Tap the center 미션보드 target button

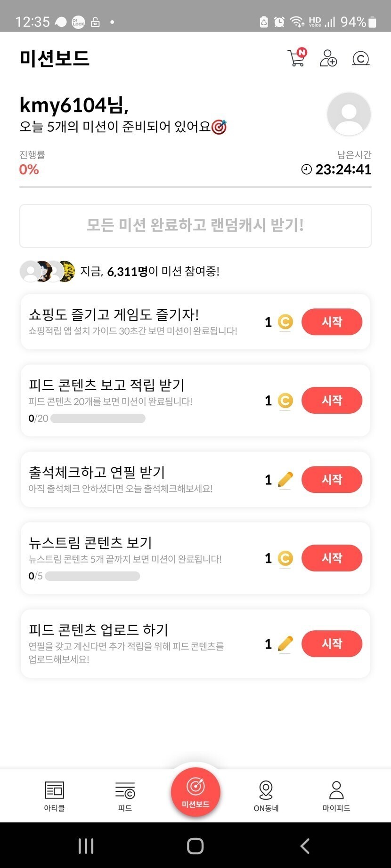click(195, 791)
